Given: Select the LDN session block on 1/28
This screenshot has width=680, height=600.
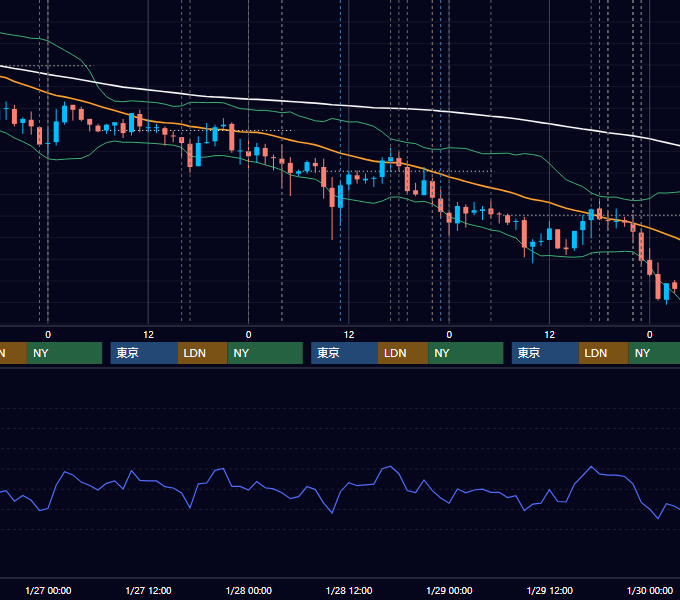Looking at the screenshot, I should (x=403, y=353).
